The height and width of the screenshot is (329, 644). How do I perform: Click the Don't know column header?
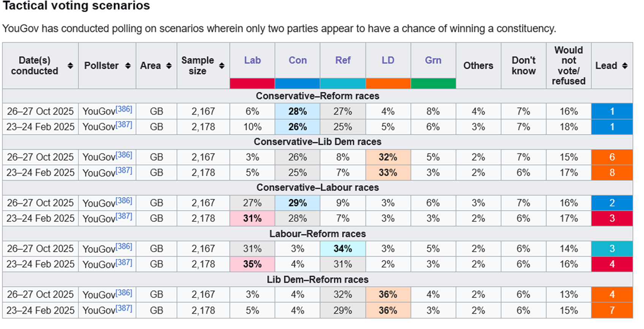click(x=523, y=66)
